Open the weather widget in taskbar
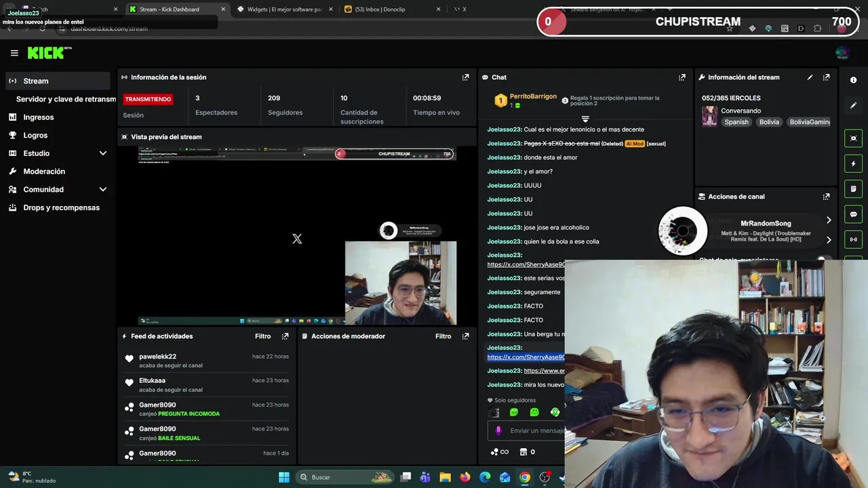This screenshot has height=488, width=868. tap(31, 477)
